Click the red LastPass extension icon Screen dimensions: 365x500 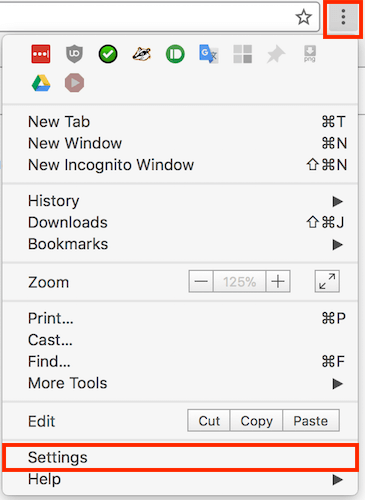[x=41, y=54]
